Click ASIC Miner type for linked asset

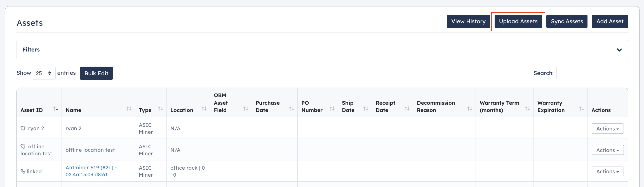click(146, 171)
